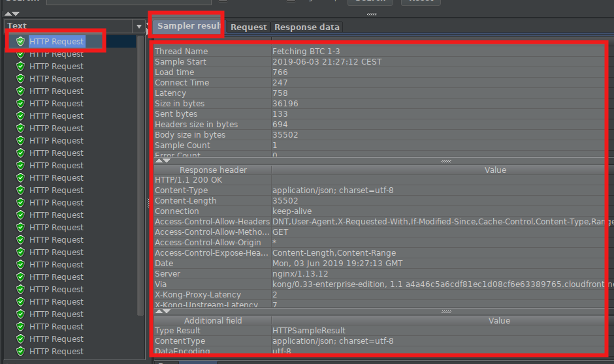This screenshot has width=614, height=364.
Task: Select the Size in bytes value 36196
Action: tap(285, 104)
